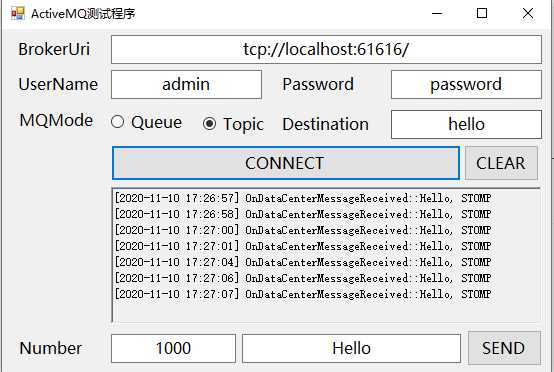
Task: Click the ActiveMQ app icon in title bar
Action: (18, 13)
